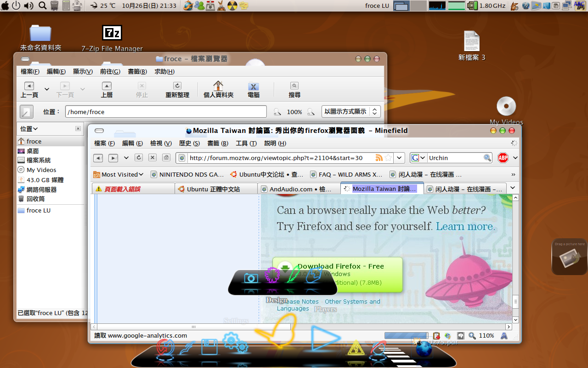Expand the 位置 side pane selector
Image resolution: width=588 pixels, height=368 pixels.
click(29, 129)
